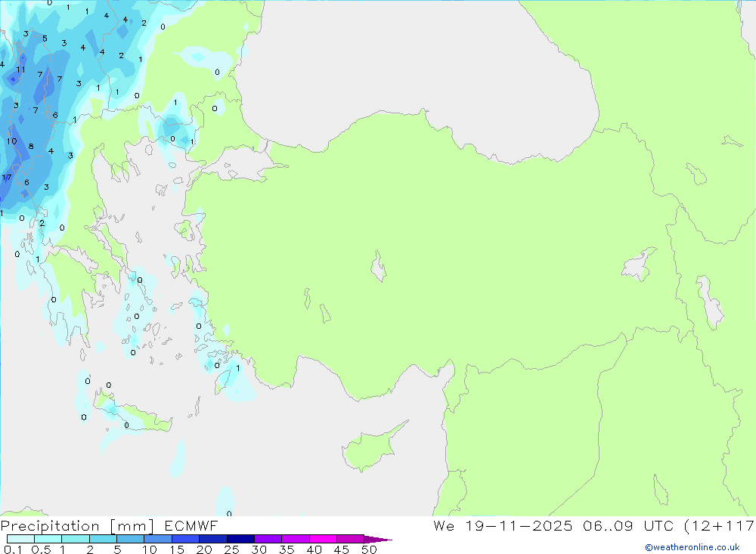The width and height of the screenshot is (756, 554).
Task: Click the map precipitation value "5"
Action: tap(45, 39)
